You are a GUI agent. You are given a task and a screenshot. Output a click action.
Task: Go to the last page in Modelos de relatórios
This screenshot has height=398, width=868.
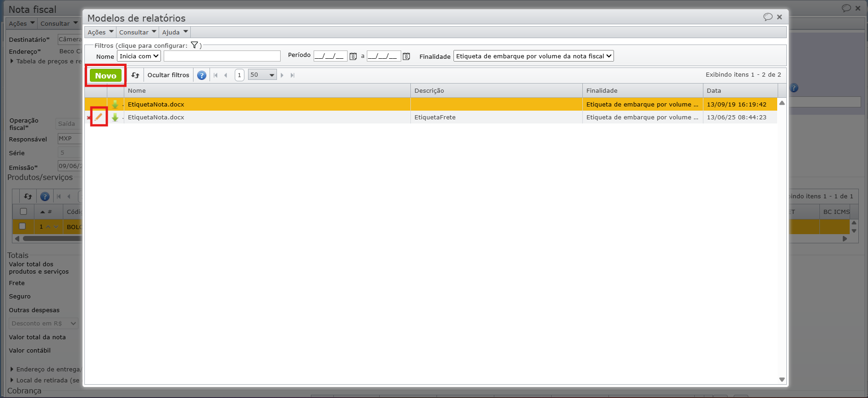293,75
